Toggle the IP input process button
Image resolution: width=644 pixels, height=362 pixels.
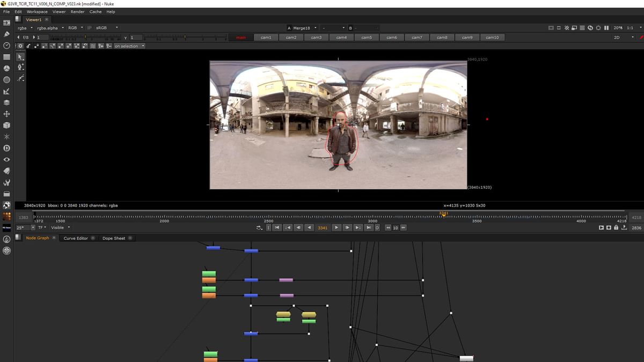click(x=89, y=28)
